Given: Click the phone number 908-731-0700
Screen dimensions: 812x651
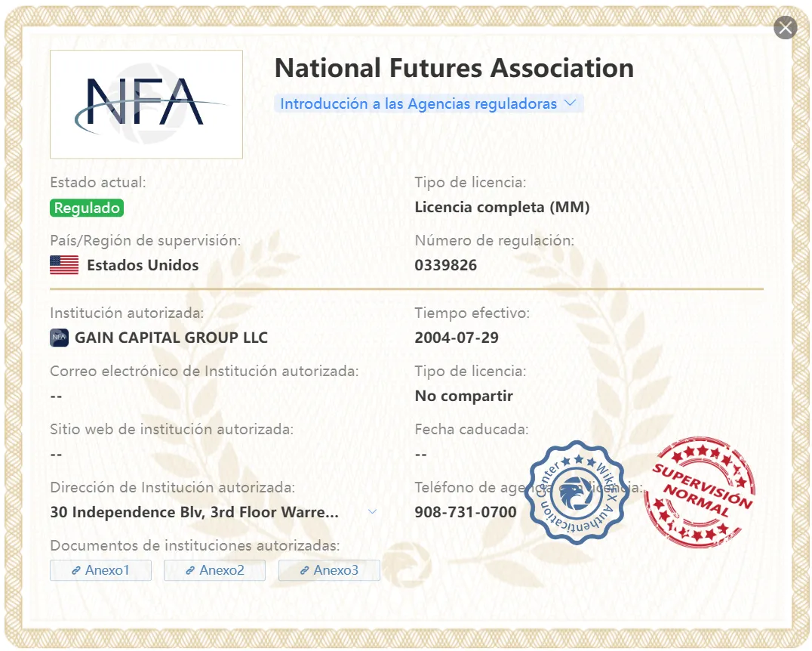Looking at the screenshot, I should click(x=466, y=512).
